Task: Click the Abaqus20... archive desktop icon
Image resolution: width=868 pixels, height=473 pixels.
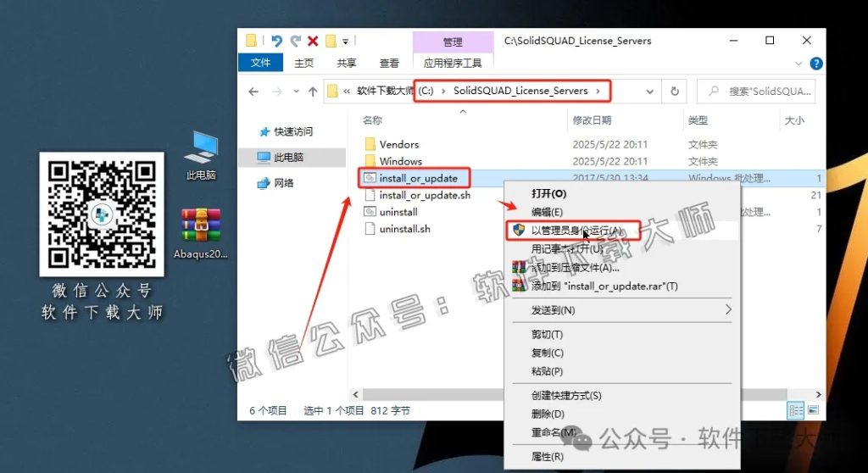Action: pos(200,234)
